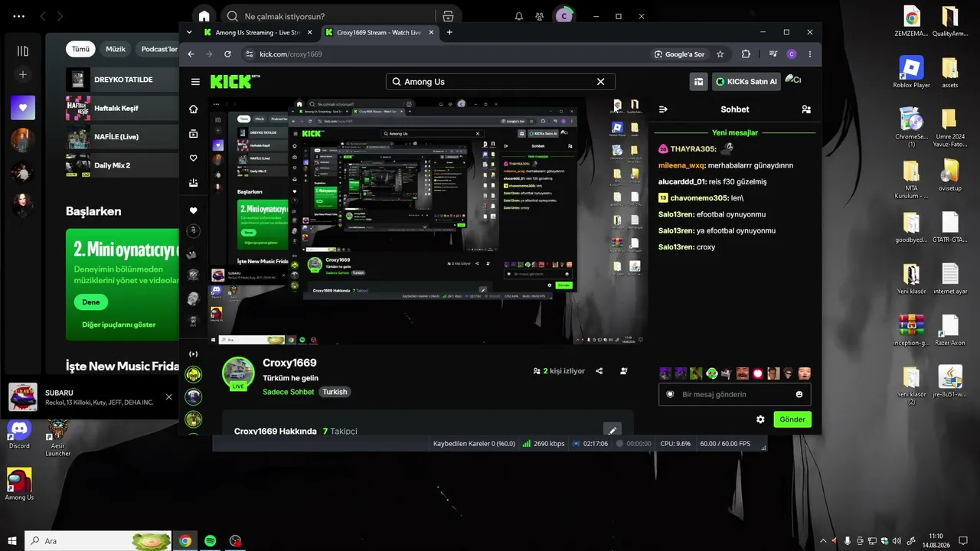This screenshot has height=551, width=980.
Task: Open the Kick sidebar Home icon
Action: [x=194, y=109]
